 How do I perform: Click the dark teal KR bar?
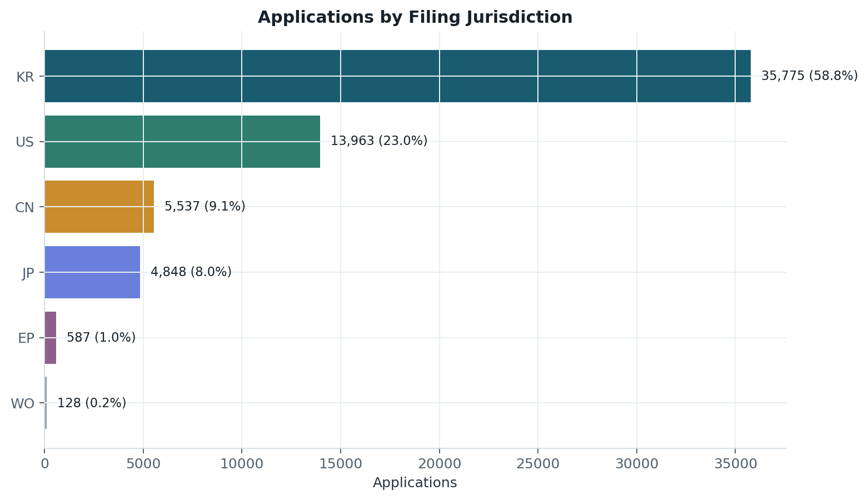point(397,76)
